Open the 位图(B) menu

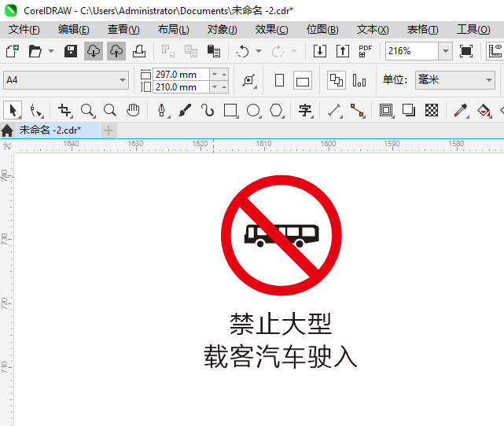[322, 30]
